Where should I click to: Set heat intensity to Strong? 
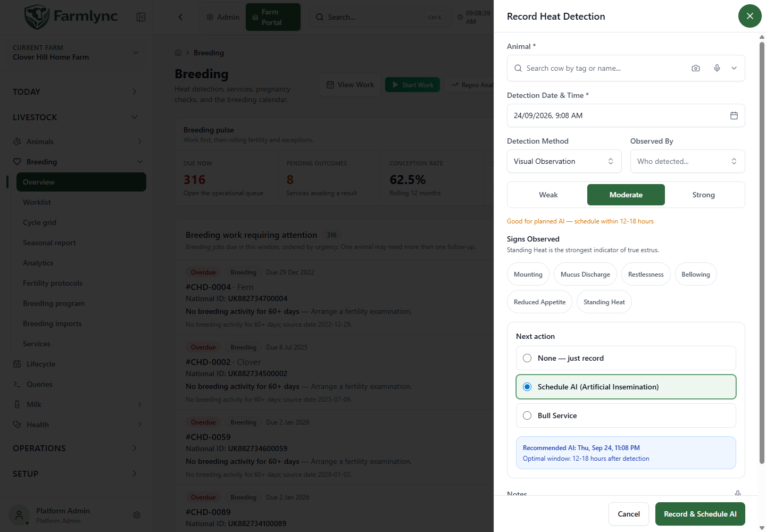point(704,195)
